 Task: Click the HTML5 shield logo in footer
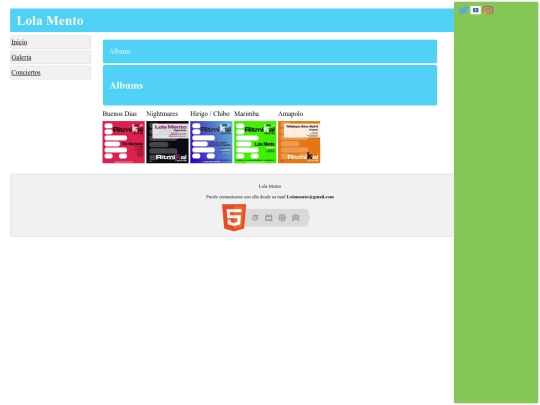click(x=234, y=217)
